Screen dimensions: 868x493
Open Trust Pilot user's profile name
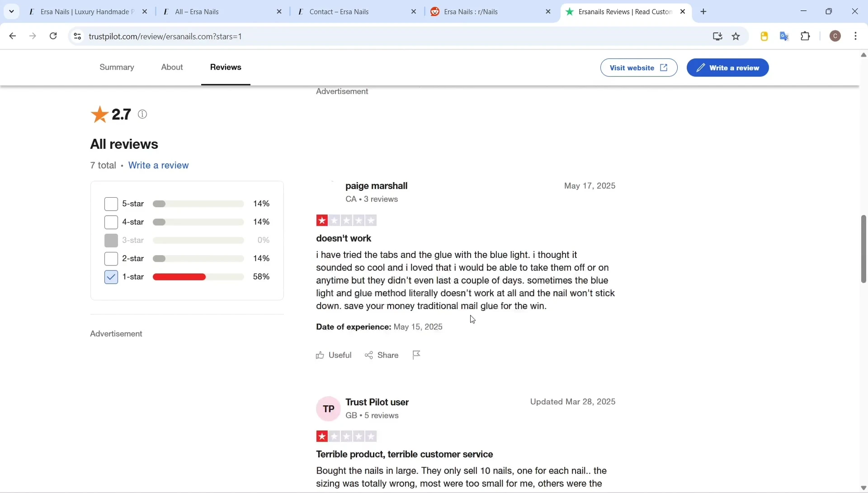[x=377, y=403]
